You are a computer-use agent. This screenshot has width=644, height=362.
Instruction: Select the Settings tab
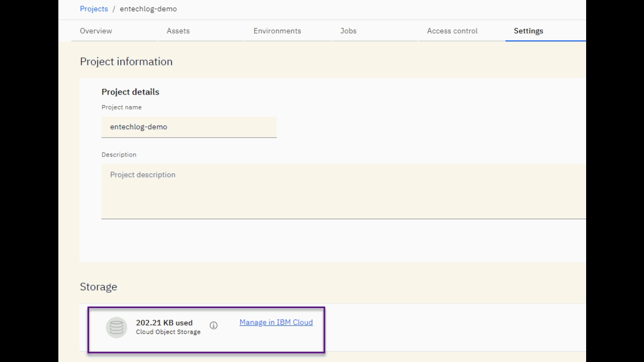click(x=528, y=31)
